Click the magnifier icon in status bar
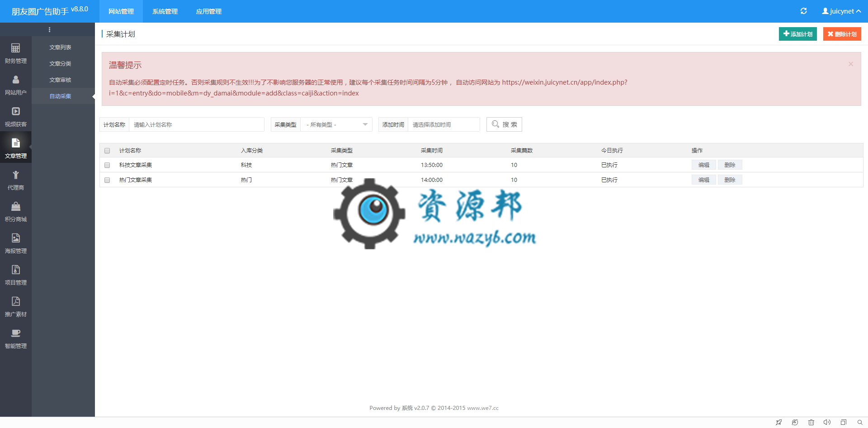 [859, 423]
